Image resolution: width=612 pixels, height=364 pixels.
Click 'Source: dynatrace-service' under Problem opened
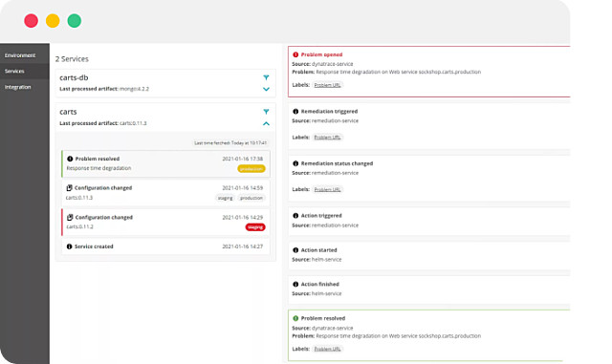pyautogui.click(x=322, y=64)
